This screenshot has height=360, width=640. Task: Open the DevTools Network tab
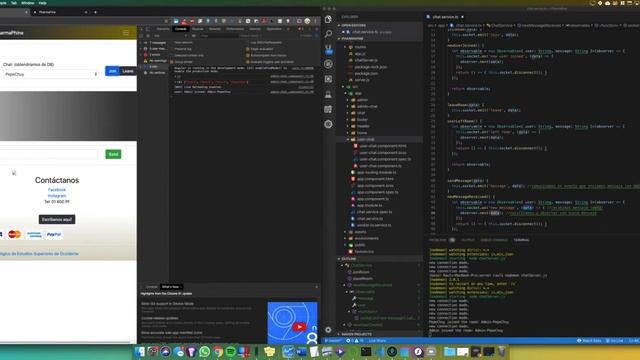coord(215,29)
